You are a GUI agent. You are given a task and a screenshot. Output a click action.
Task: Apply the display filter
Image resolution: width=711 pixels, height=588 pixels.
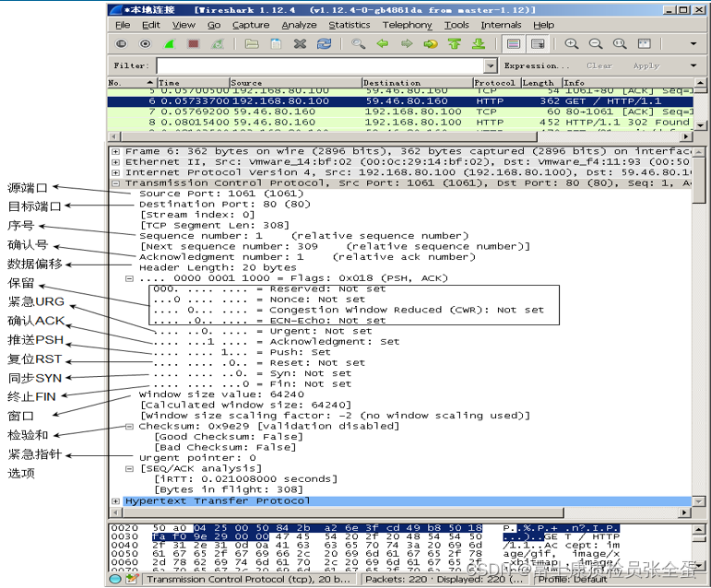646,65
